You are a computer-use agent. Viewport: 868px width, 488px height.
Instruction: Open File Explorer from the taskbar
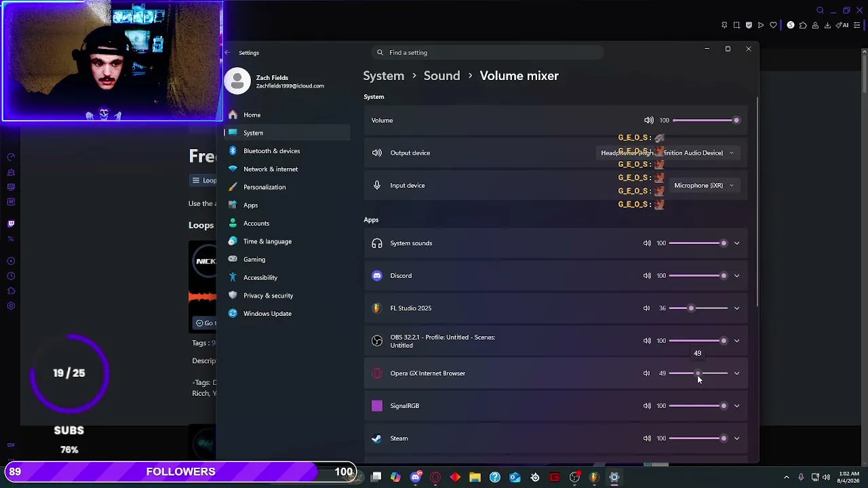(475, 477)
